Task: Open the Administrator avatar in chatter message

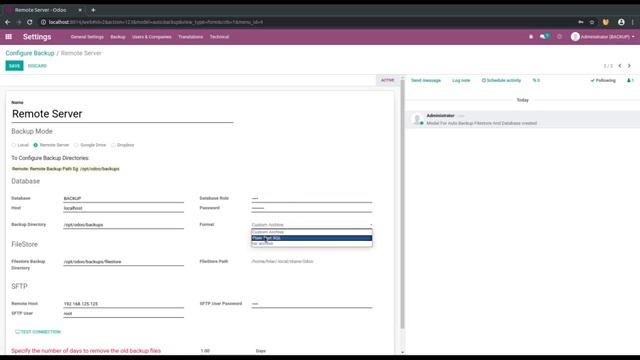Action: (417, 119)
